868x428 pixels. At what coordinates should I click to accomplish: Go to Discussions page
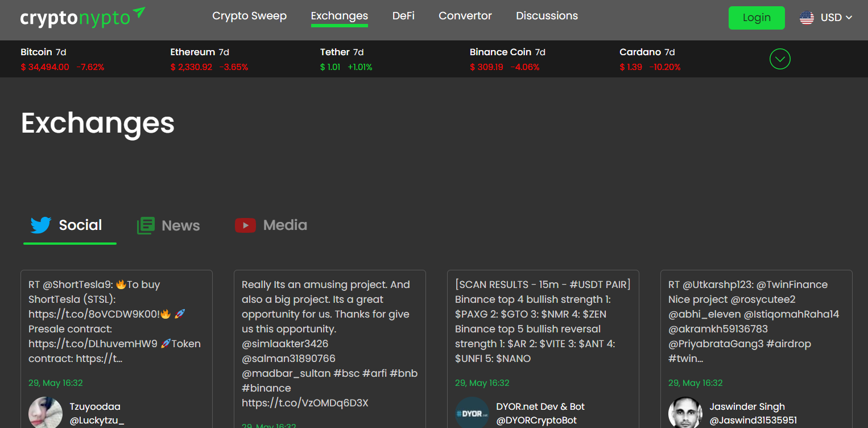coord(547,16)
